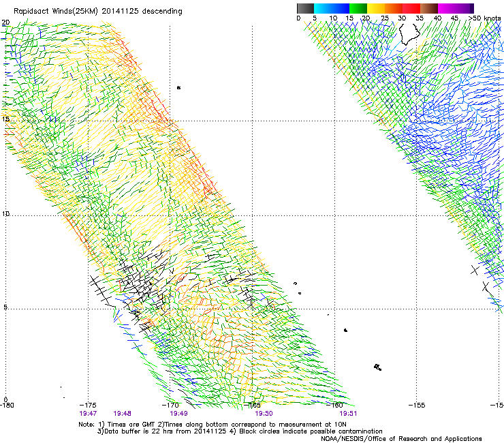Click the longitude label "-170"
504x443 pixels.
pos(170,406)
